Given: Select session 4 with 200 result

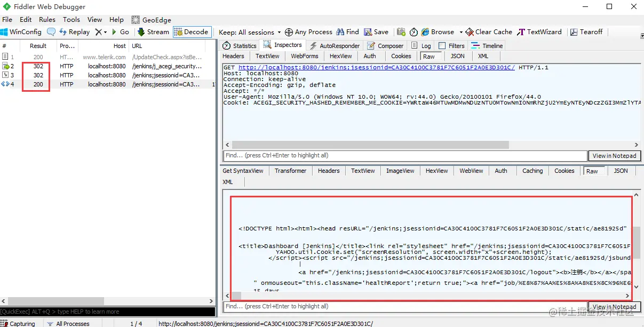Looking at the screenshot, I should point(107,84).
